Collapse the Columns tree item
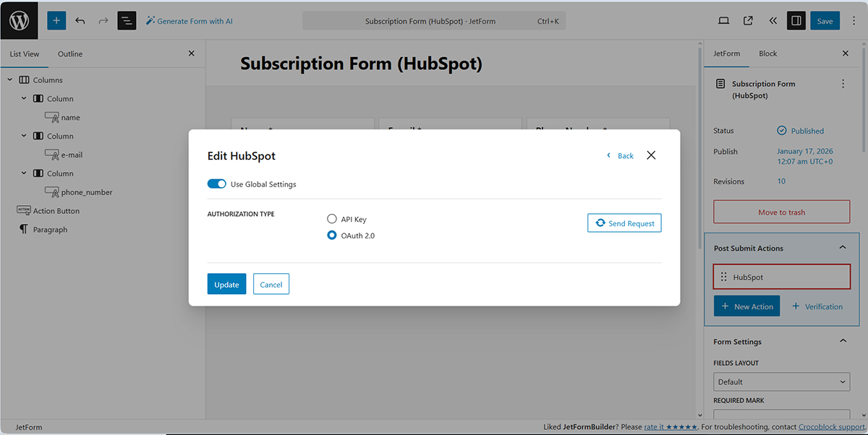 tap(10, 80)
